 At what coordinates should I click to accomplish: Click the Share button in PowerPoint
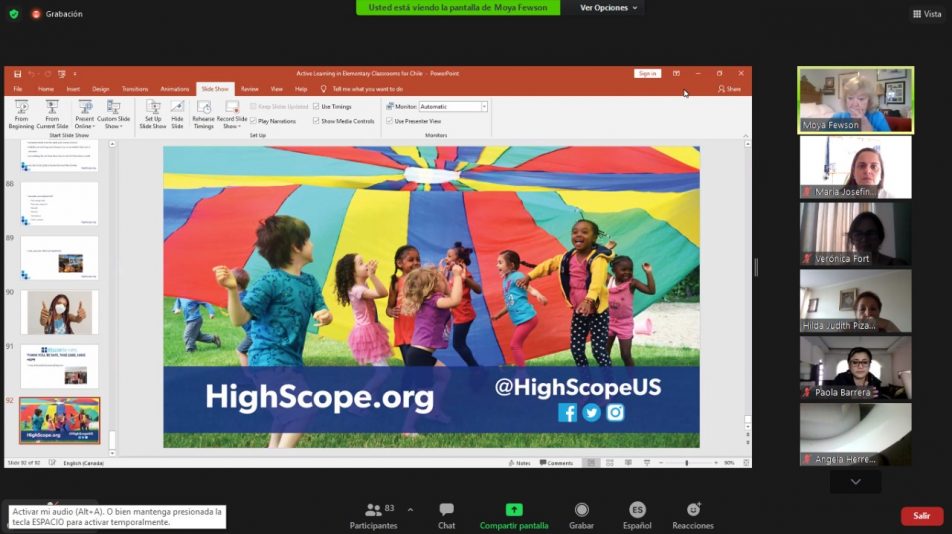(729, 89)
